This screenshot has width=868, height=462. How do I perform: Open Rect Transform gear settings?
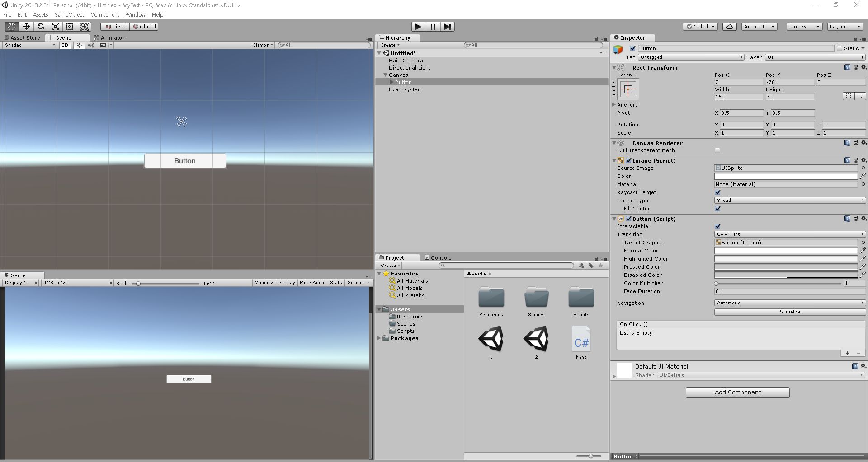pyautogui.click(x=864, y=67)
